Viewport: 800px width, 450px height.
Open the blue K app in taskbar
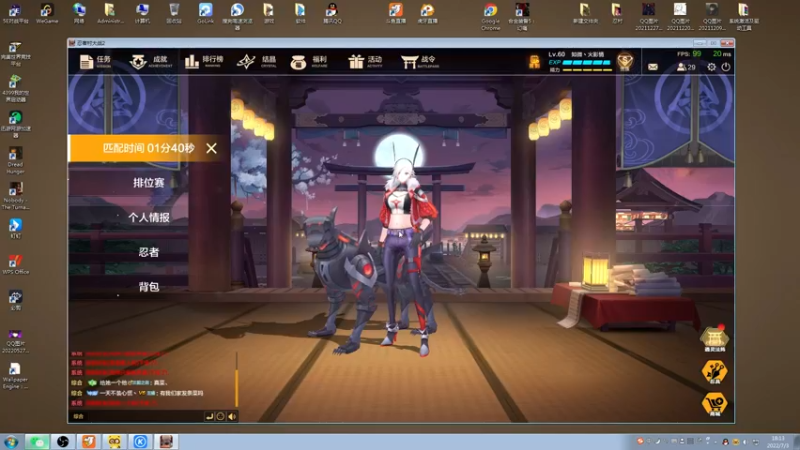pos(140,442)
